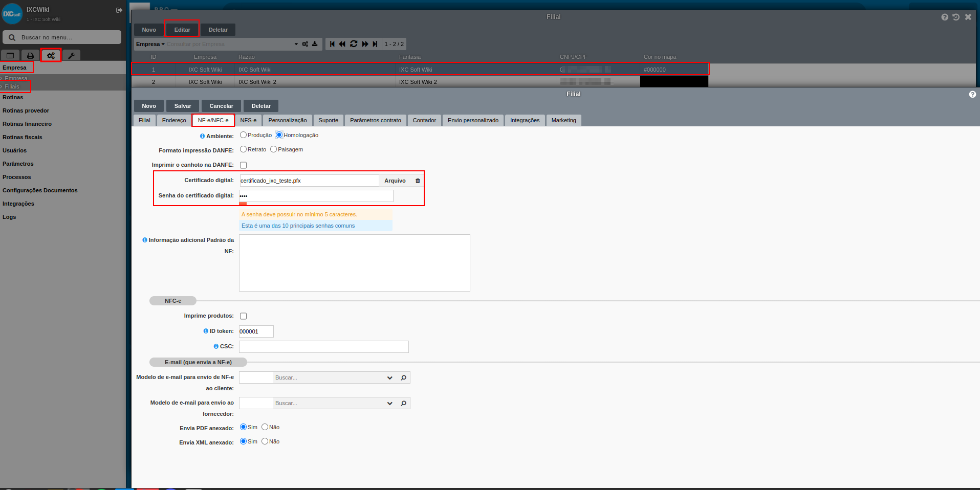Click the Cancelar button

tap(221, 106)
